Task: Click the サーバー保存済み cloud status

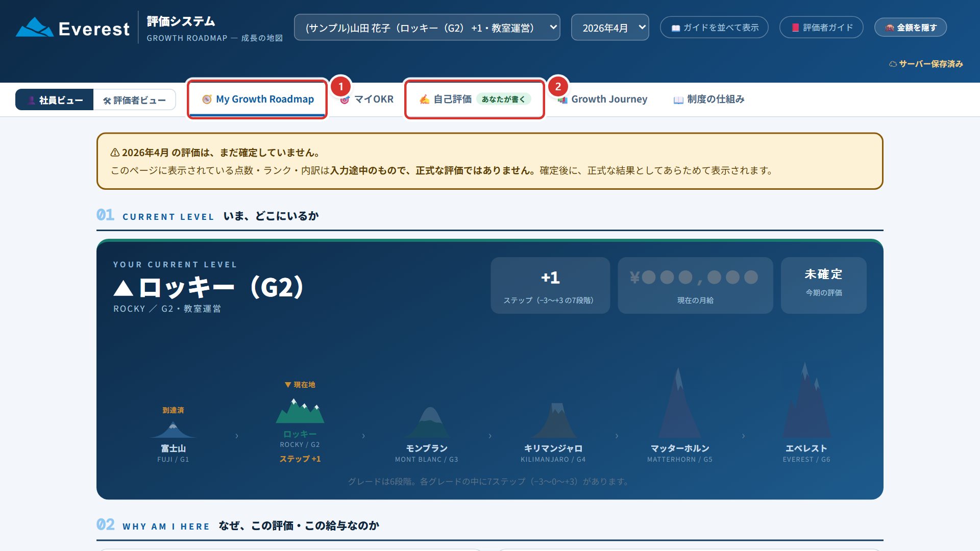Action: (926, 64)
